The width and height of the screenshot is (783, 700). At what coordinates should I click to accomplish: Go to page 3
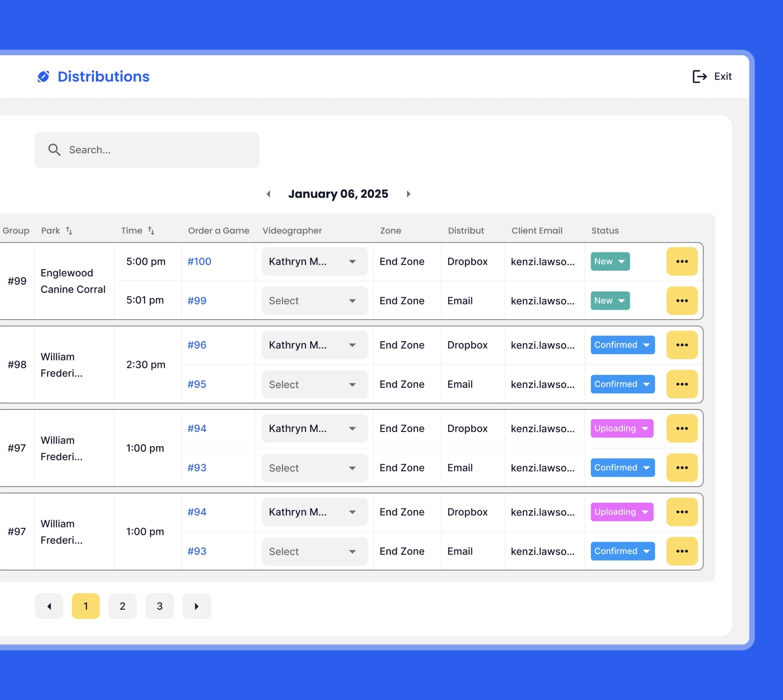159,606
